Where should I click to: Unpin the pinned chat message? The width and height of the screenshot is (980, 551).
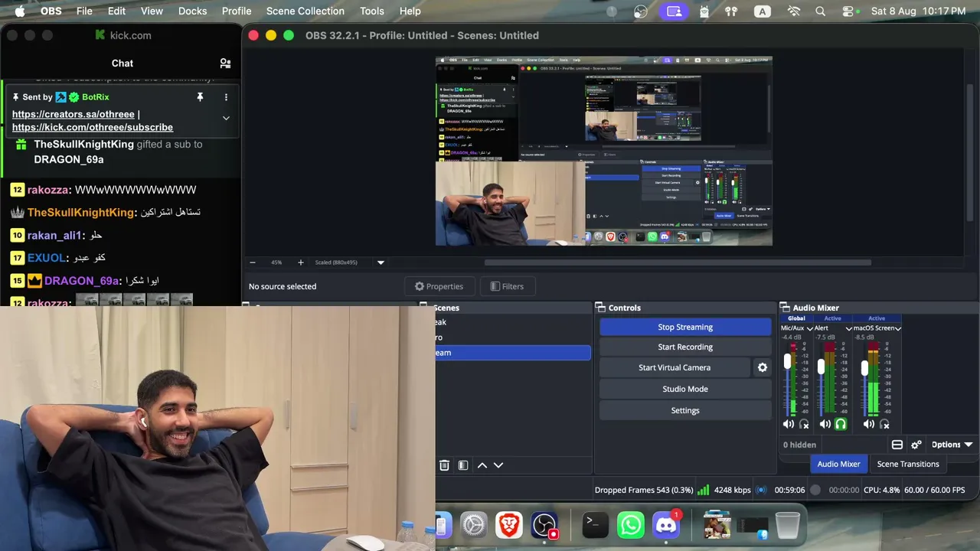[x=200, y=97]
